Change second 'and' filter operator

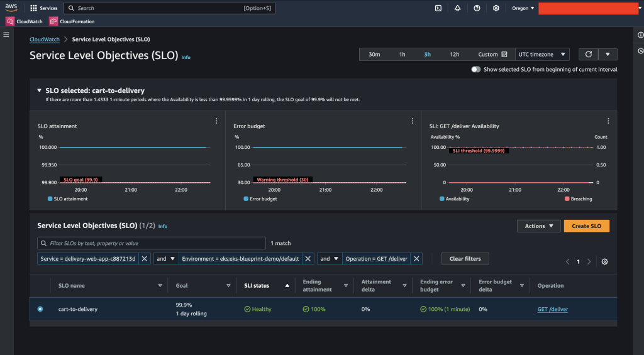tap(330, 259)
